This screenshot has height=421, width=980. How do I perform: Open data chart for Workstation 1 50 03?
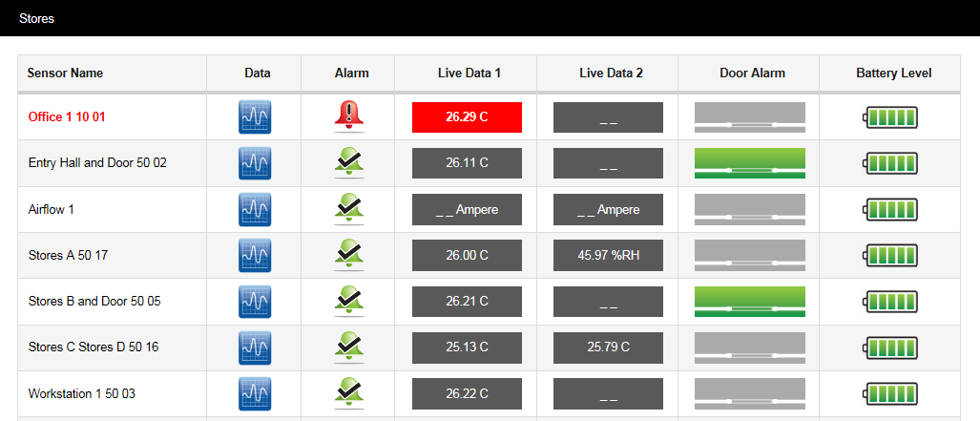pyautogui.click(x=255, y=393)
